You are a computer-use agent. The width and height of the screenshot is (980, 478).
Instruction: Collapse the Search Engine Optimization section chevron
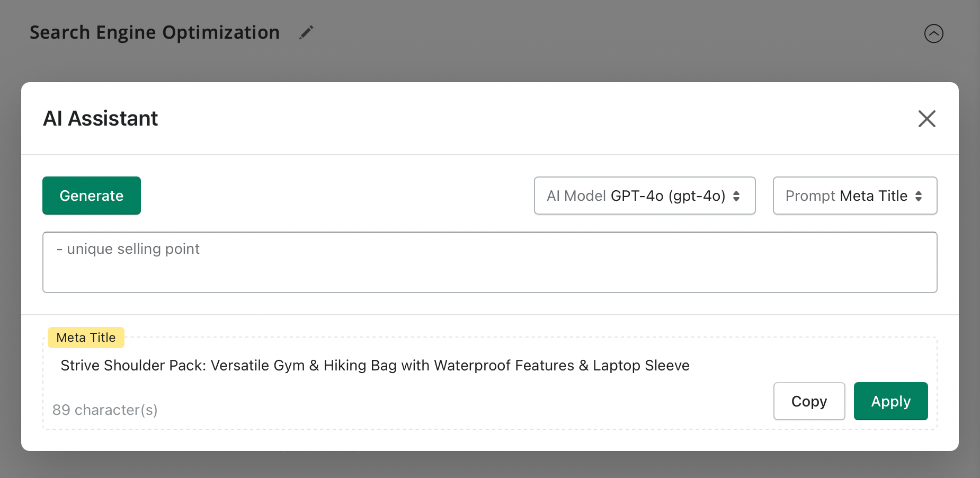933,33
